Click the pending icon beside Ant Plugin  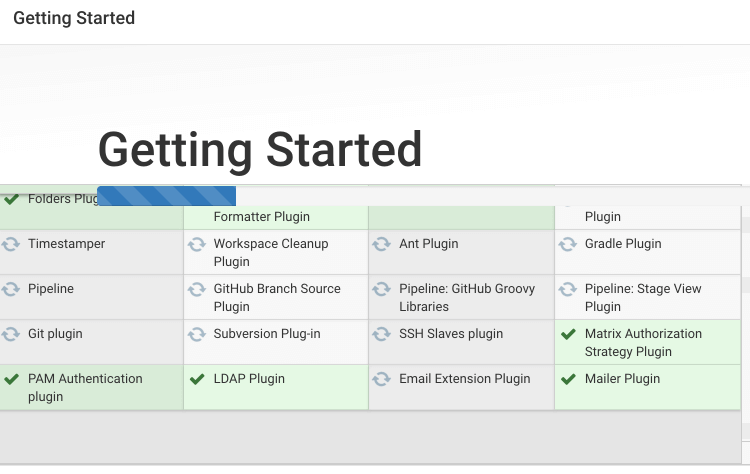[382, 244]
